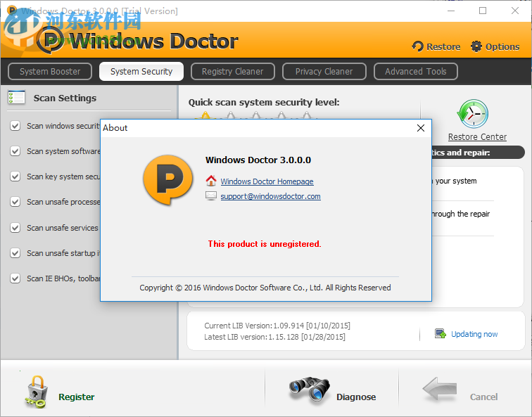
Task: Open the Restore Center clock icon
Action: click(x=473, y=114)
